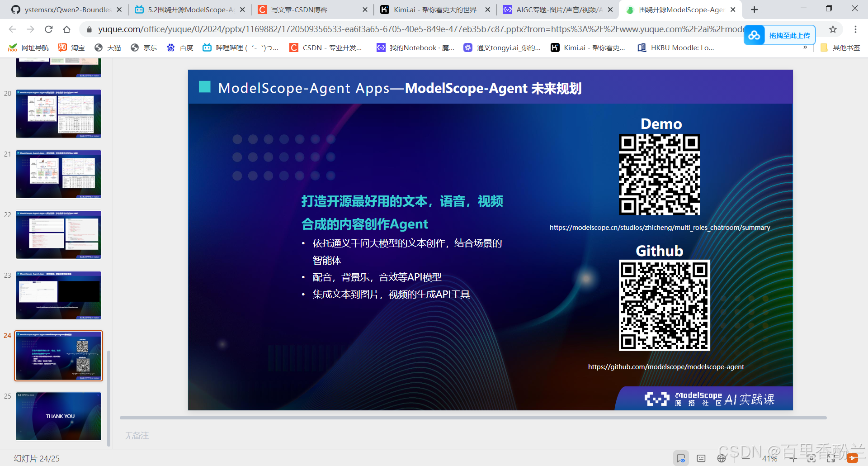Click the address bar URL field
Image resolution: width=868 pixels, height=466 pixels.
(x=420, y=29)
